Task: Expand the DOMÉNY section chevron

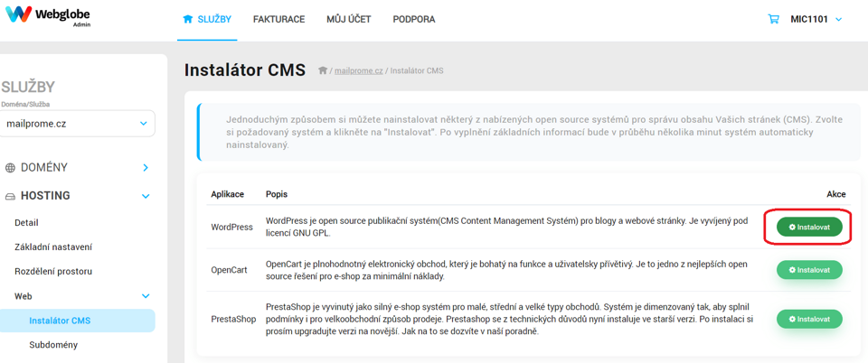Action: [146, 168]
